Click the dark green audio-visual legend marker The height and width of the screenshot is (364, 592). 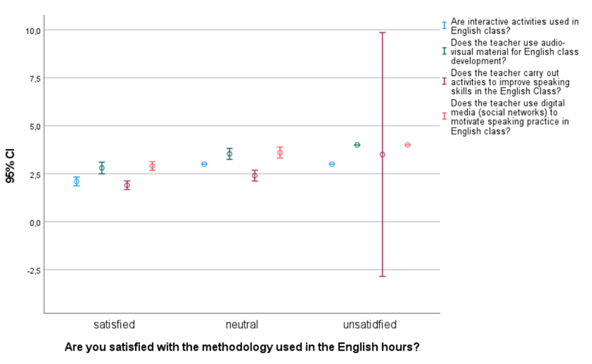point(444,51)
